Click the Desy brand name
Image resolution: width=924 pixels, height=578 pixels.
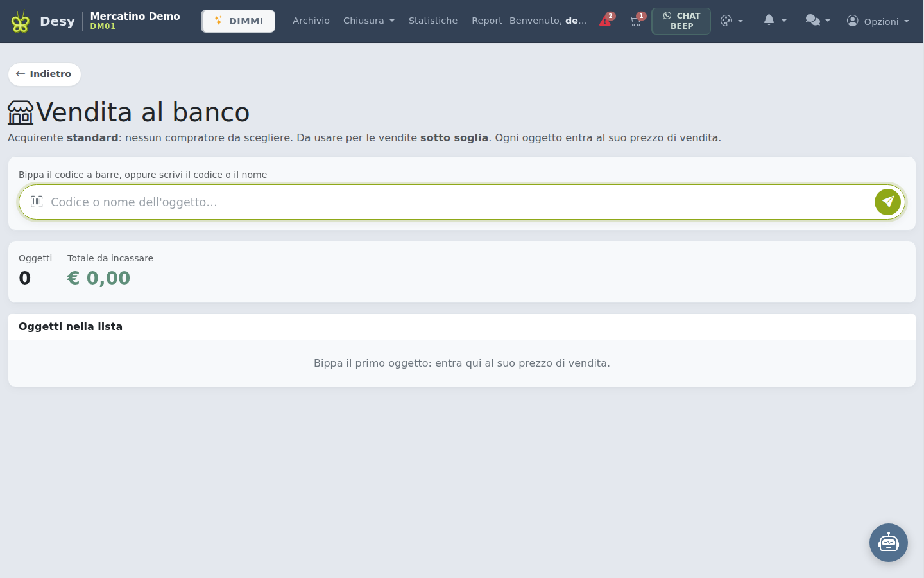57,21
